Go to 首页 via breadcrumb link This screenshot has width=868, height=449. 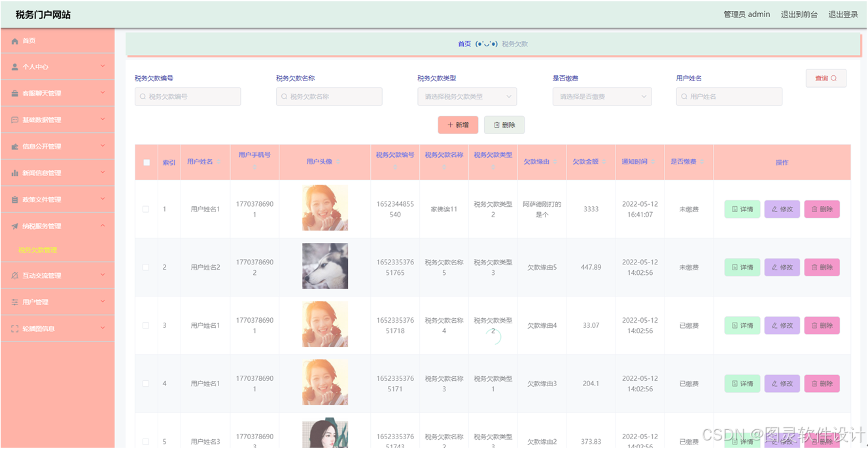pyautogui.click(x=464, y=44)
